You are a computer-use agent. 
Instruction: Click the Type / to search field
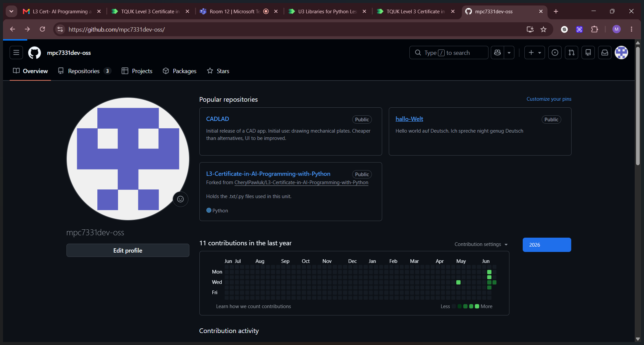click(x=449, y=53)
